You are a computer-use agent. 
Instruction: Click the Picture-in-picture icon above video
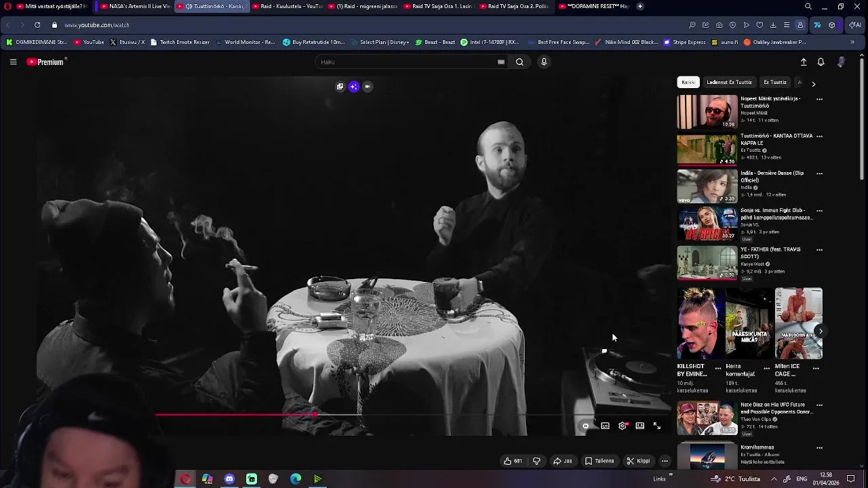[x=340, y=87]
